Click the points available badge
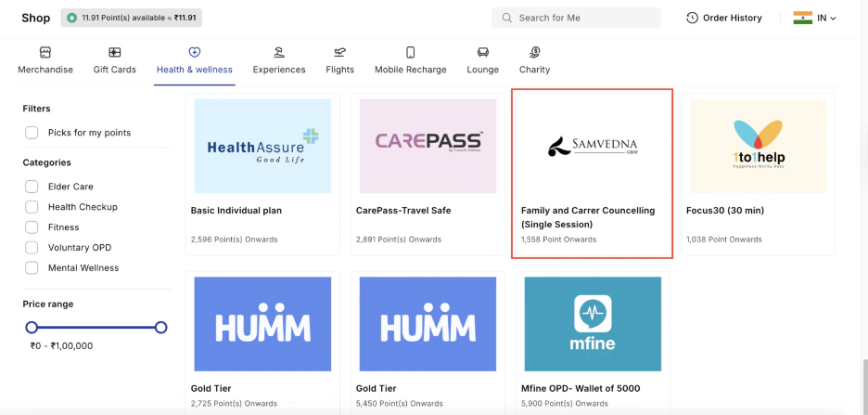Screen dimensions: 868x415 [131, 18]
